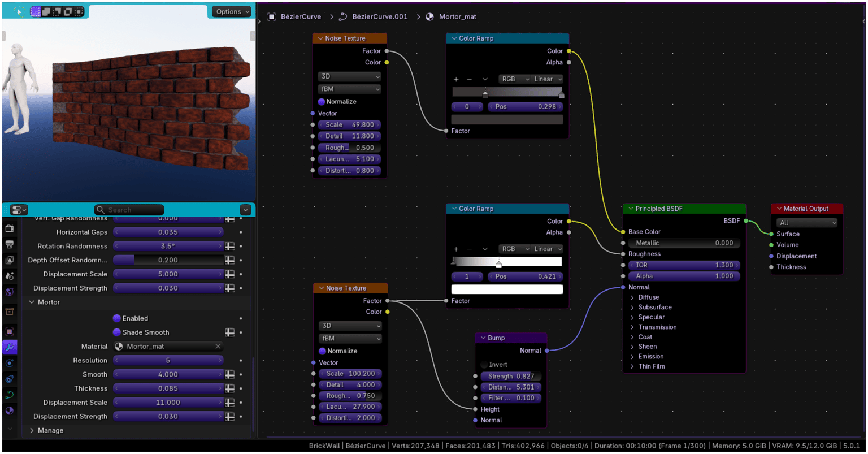Open the Material properties tab icon
Viewport: 868px width, 454px height.
coord(10,410)
